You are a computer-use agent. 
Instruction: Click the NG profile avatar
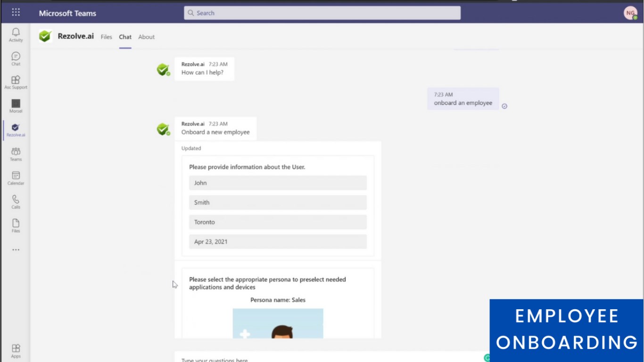[630, 13]
